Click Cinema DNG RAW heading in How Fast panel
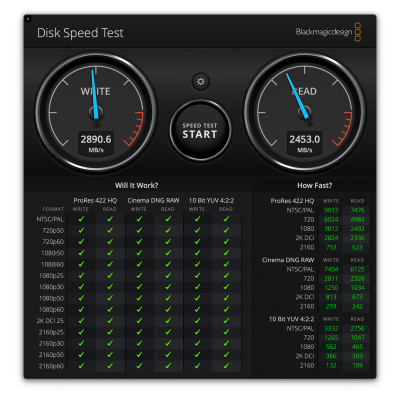This screenshot has height=400, width=400. (x=288, y=260)
